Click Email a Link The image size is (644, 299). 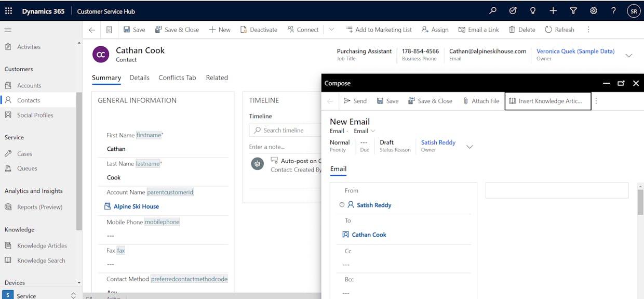pos(478,30)
